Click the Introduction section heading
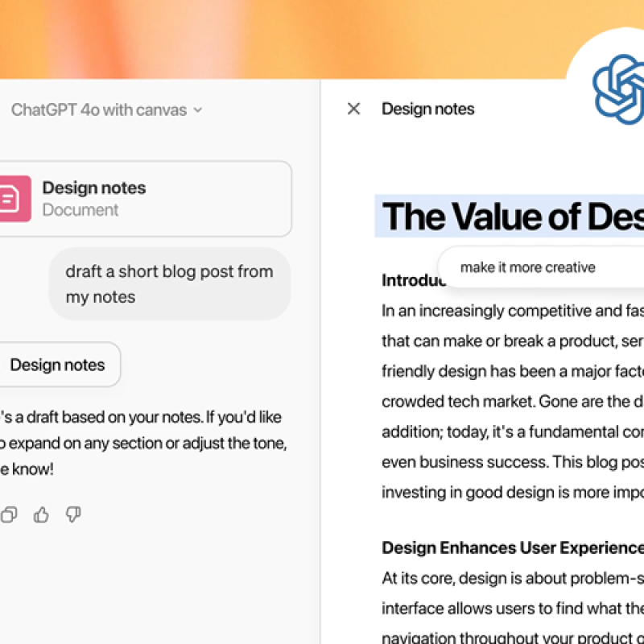This screenshot has width=644, height=644. pos(411,281)
